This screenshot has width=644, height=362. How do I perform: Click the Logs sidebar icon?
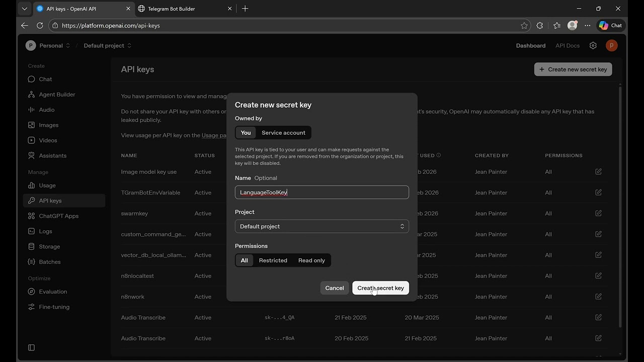pyautogui.click(x=31, y=231)
